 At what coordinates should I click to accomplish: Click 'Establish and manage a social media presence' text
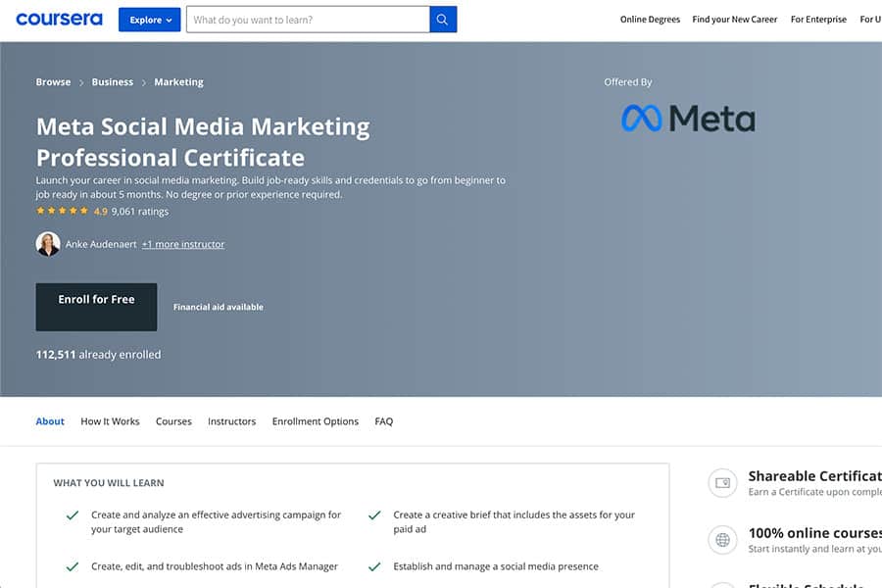tap(496, 566)
